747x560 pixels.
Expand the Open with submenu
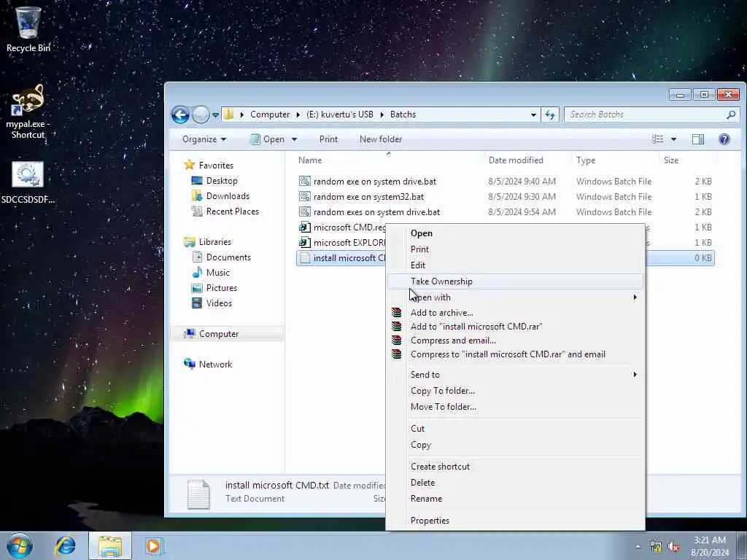[515, 297]
